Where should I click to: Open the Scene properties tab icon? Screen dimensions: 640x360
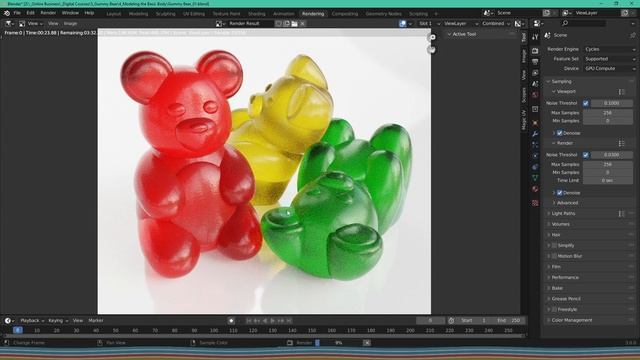(535, 84)
